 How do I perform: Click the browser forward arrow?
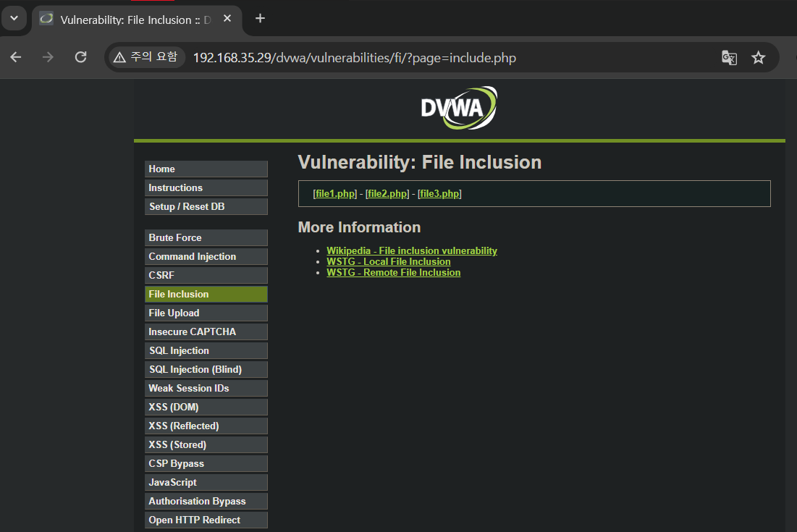tap(48, 57)
